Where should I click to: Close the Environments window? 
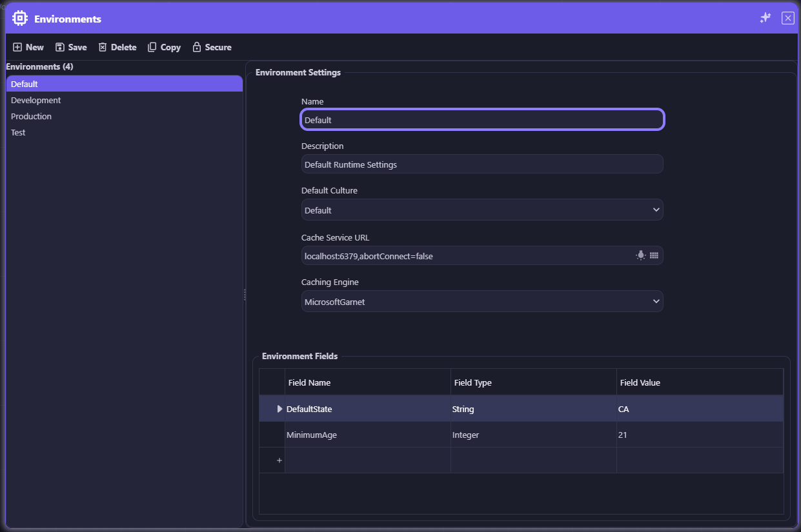(x=787, y=18)
